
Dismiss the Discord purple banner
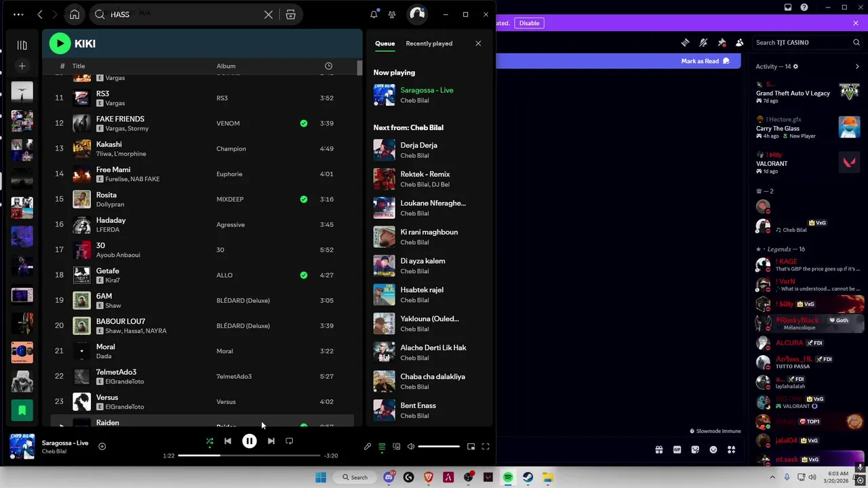[x=856, y=23]
